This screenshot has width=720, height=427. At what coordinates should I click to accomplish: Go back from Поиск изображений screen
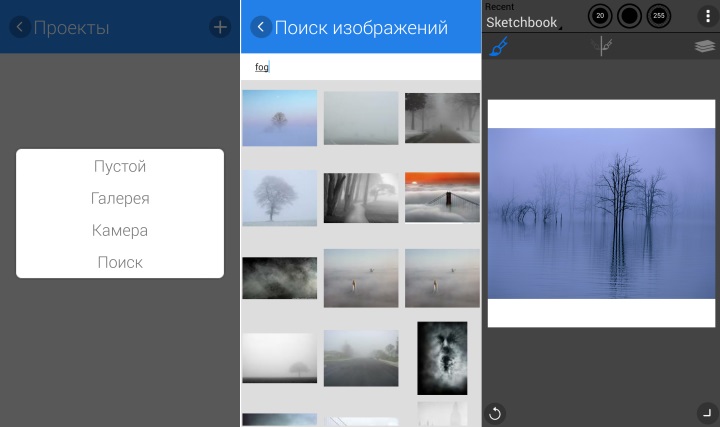point(260,27)
